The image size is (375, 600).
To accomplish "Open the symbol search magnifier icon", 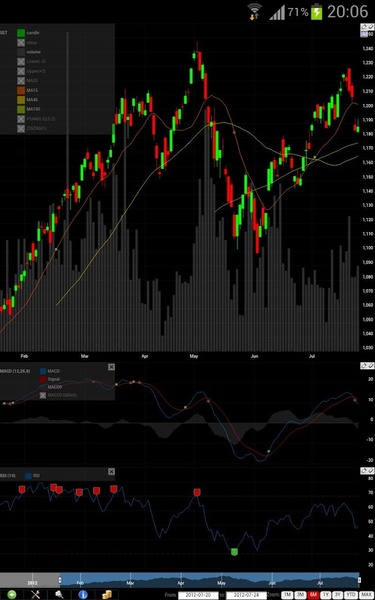I will (x=59, y=595).
